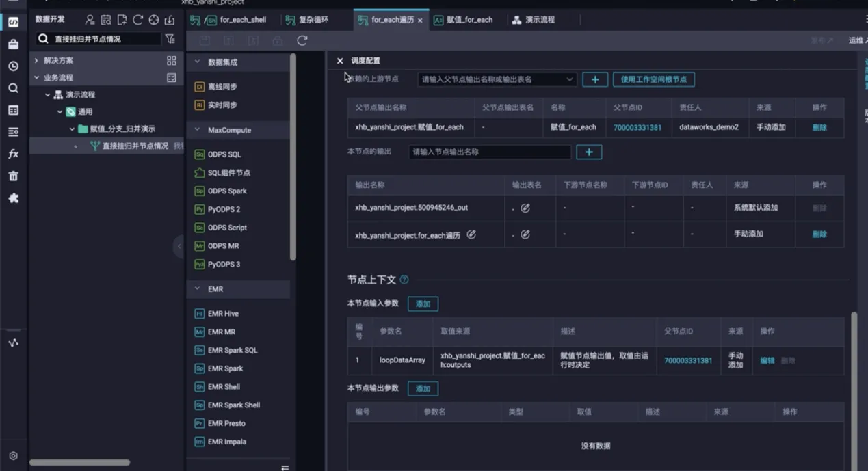Open the gear settings icon at sidebar bottom

[x=13, y=455]
